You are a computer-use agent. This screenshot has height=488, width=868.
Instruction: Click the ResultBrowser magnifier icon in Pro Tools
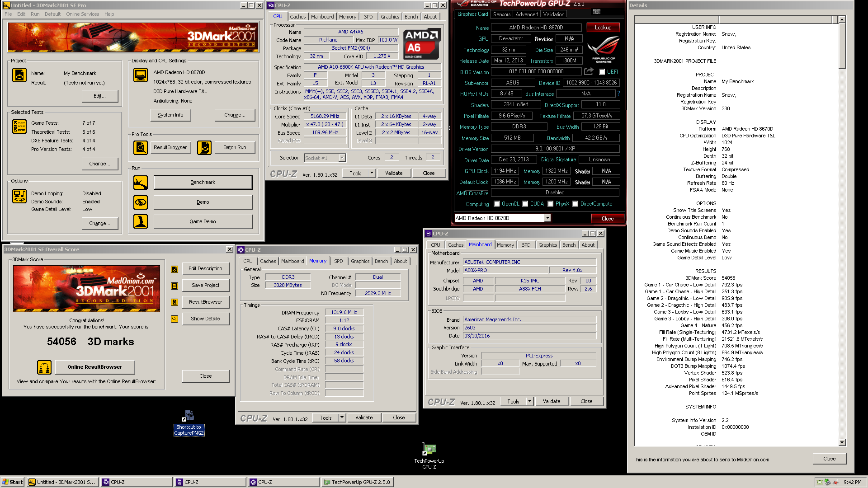pos(141,147)
